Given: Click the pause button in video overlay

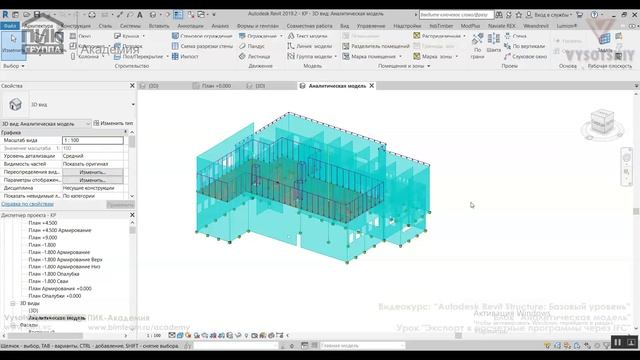Looking at the screenshot, I should click(x=618, y=342).
